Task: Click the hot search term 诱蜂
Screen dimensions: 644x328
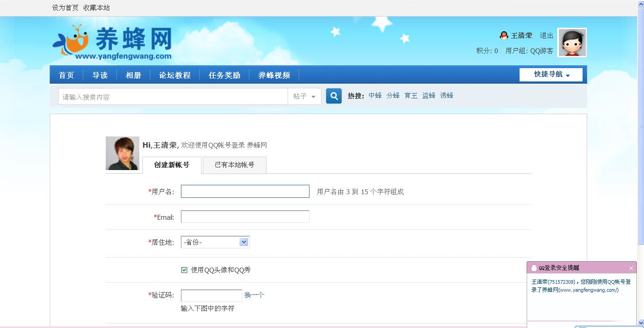Action: coord(447,96)
